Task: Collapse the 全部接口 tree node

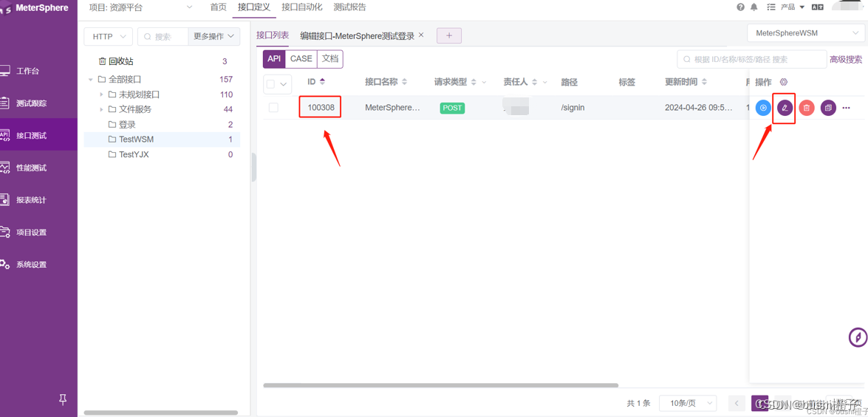Action: [91, 80]
